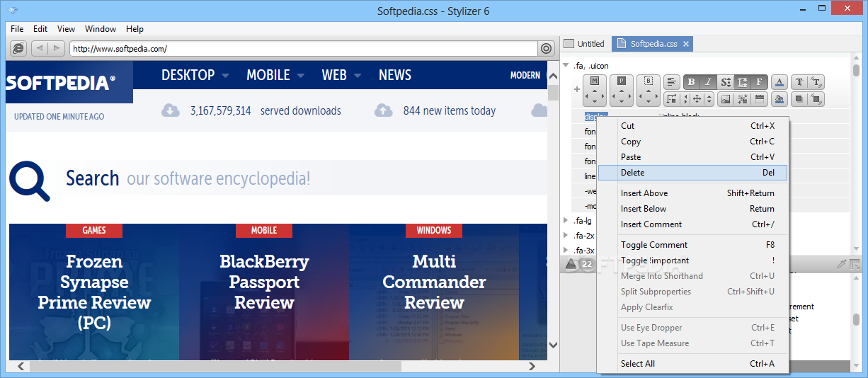Click the text shadow T icon

pos(799,81)
